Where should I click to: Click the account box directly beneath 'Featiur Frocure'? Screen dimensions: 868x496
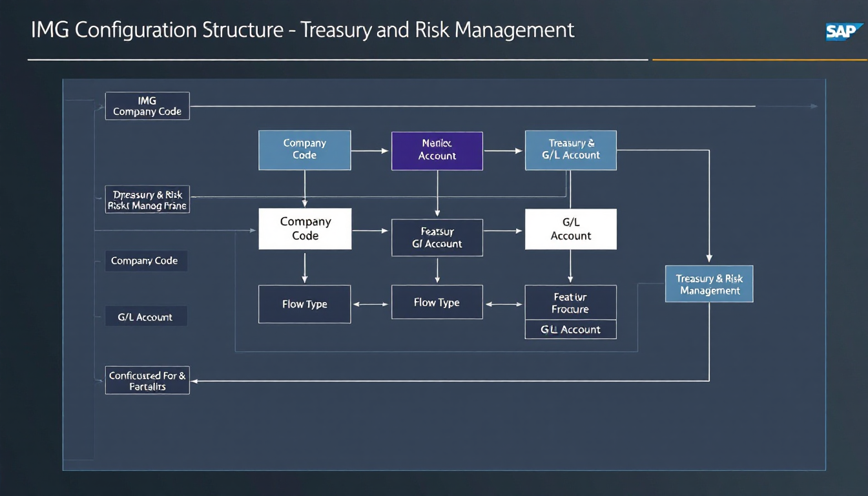pos(571,329)
